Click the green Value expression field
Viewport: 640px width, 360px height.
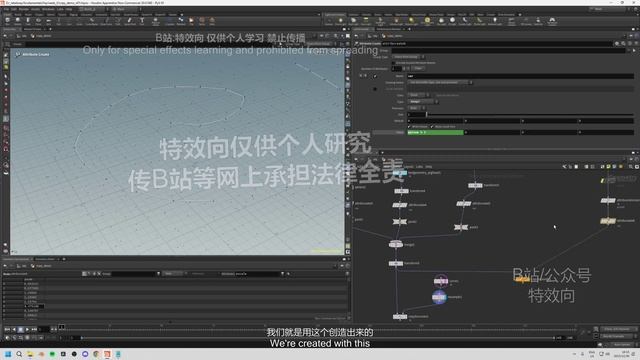(435, 132)
